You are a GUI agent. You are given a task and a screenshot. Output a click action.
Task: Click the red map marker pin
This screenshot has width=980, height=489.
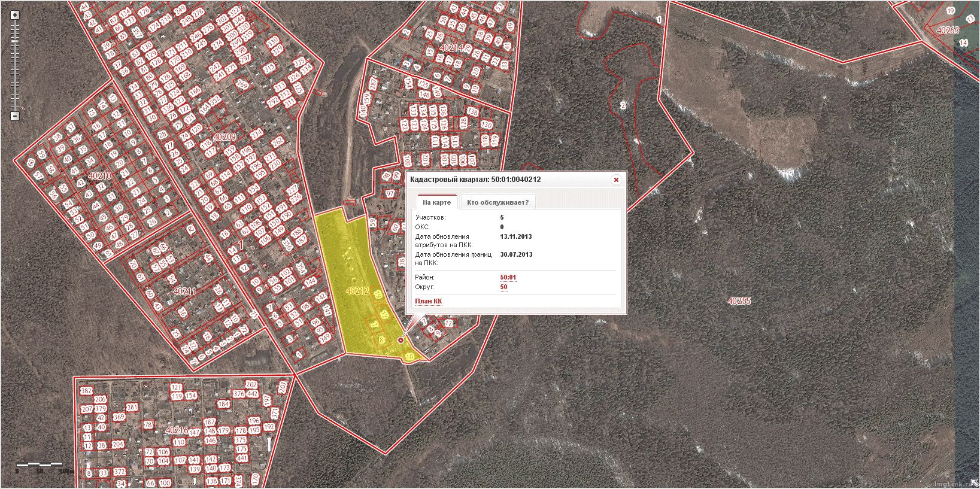(401, 340)
